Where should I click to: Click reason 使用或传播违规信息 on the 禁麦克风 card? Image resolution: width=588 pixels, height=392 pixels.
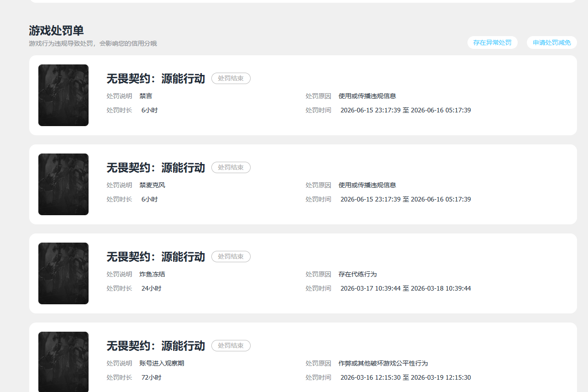click(367, 185)
